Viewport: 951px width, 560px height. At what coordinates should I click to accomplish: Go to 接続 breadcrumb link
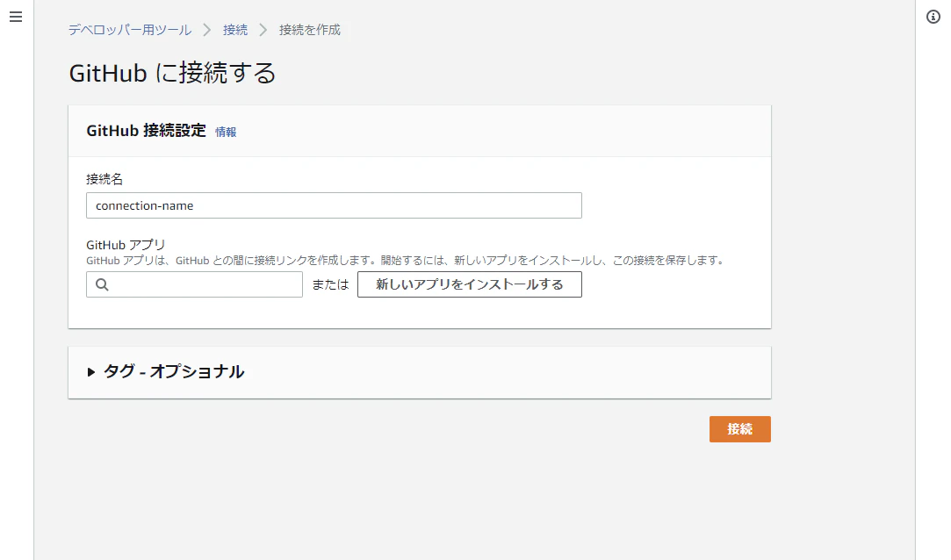coord(235,30)
